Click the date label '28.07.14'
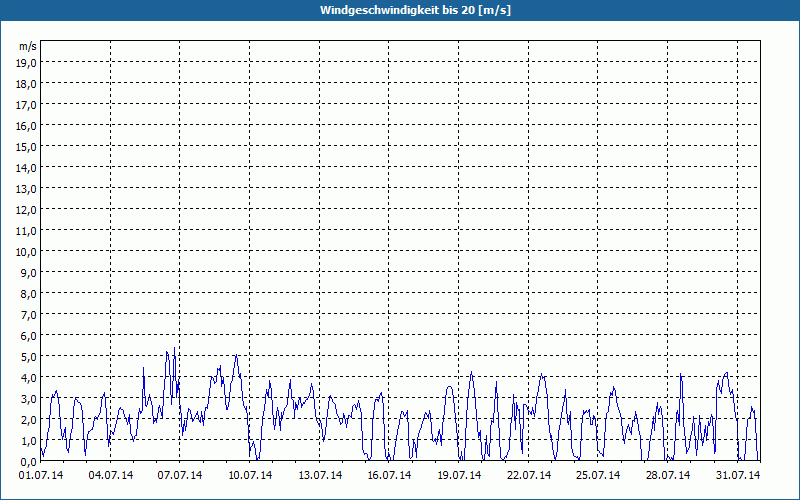Screen dimensions: 800x500 (668, 476)
